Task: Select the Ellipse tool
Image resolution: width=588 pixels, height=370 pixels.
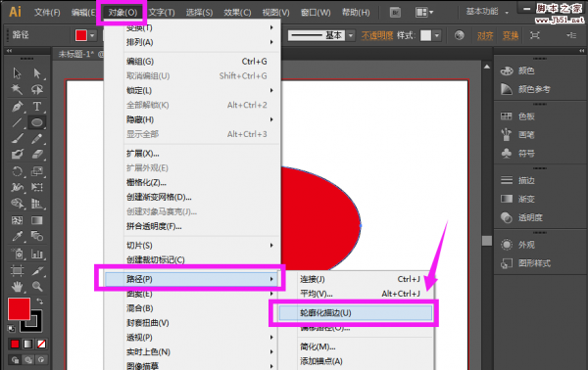Action: [x=37, y=122]
